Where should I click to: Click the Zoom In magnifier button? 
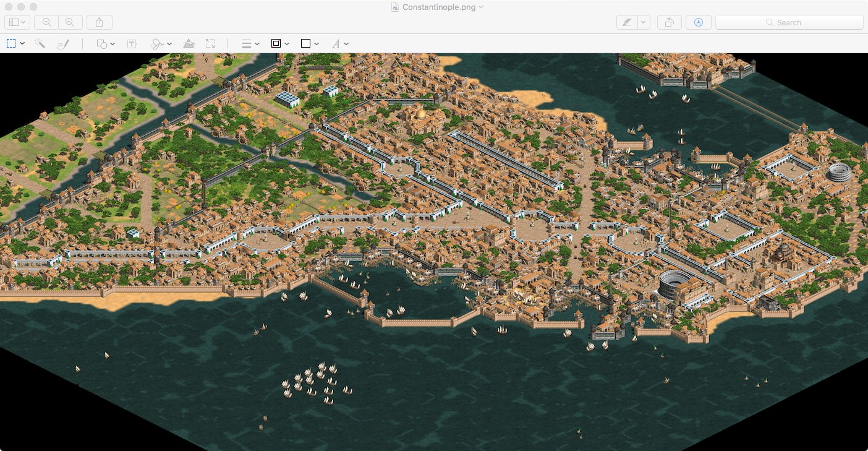pos(70,22)
